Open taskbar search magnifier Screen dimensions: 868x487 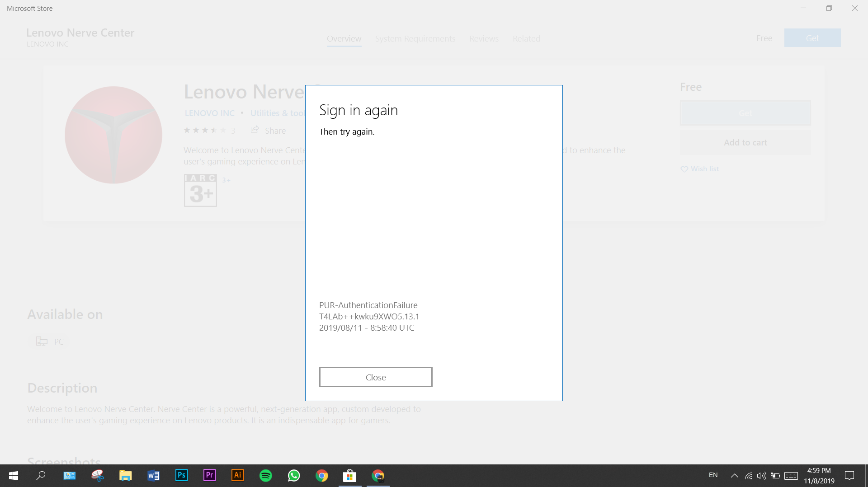41,476
